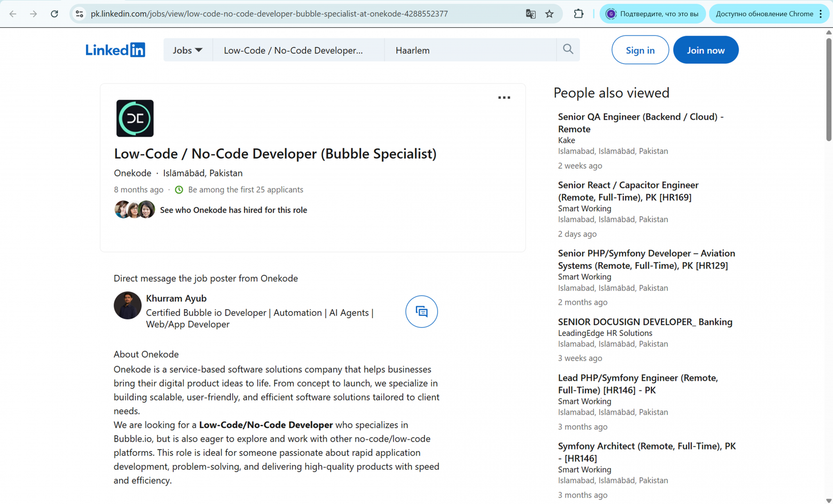Click See who Onekode has hired link
Screen dimensions: 833x504
pyautogui.click(x=233, y=210)
